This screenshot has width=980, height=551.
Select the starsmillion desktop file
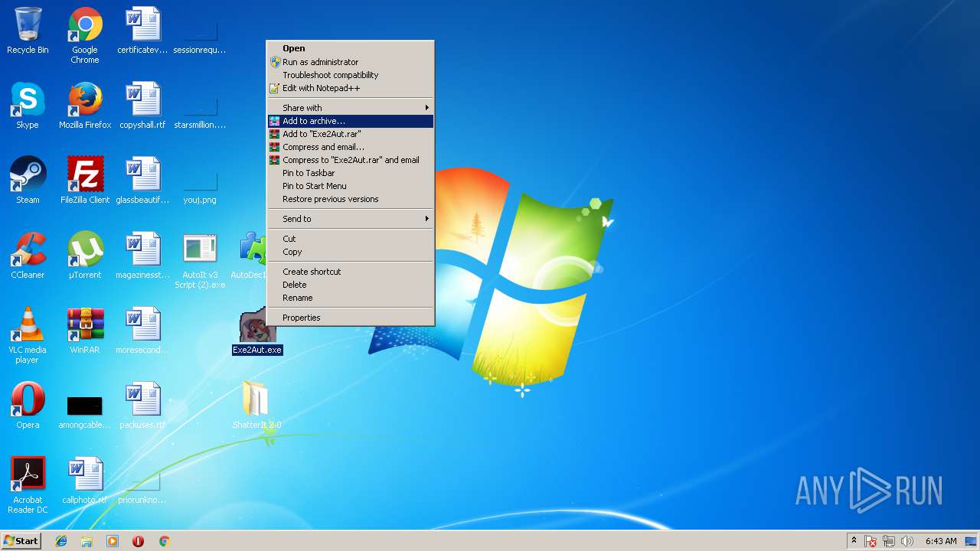pos(200,113)
